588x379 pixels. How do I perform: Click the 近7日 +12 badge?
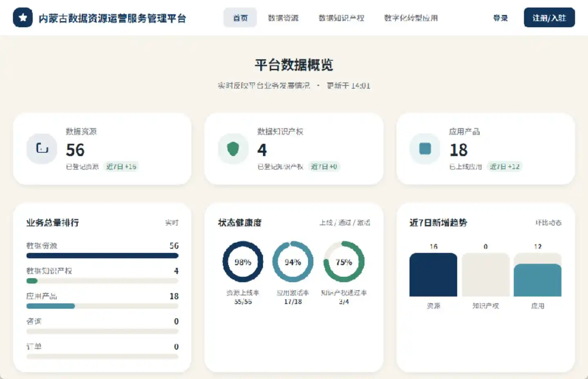pos(505,166)
